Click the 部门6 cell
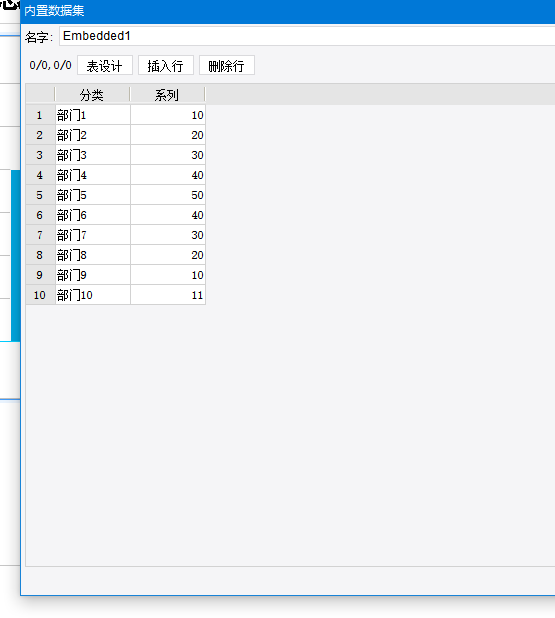The width and height of the screenshot is (555, 618). (x=93, y=215)
